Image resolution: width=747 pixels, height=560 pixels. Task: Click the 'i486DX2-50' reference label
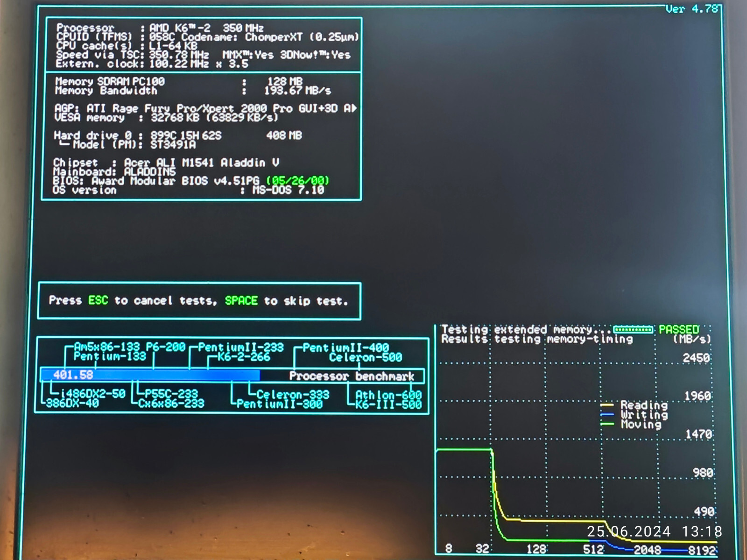[93, 394]
